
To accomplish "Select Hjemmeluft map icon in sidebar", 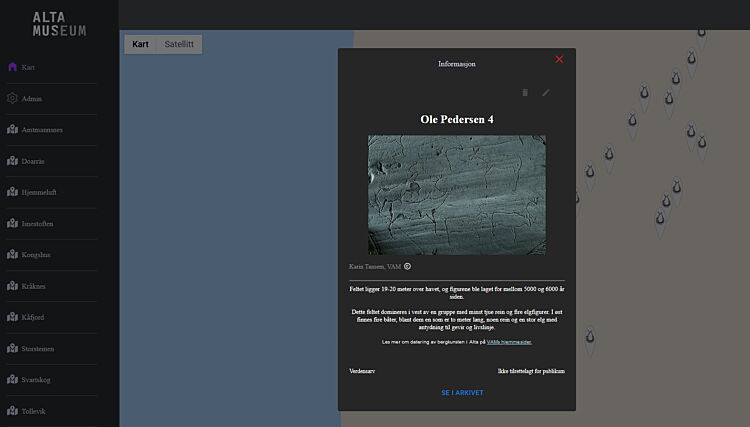I will 12,192.
